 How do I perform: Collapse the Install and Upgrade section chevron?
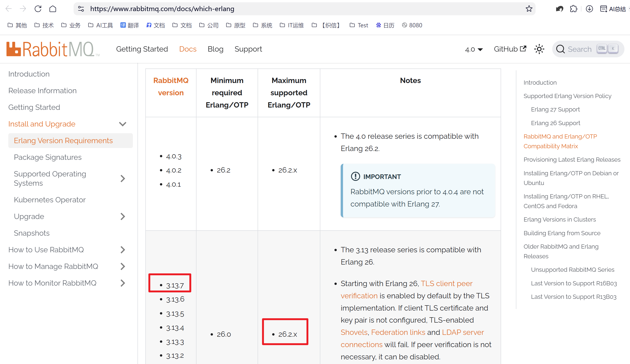(x=122, y=124)
